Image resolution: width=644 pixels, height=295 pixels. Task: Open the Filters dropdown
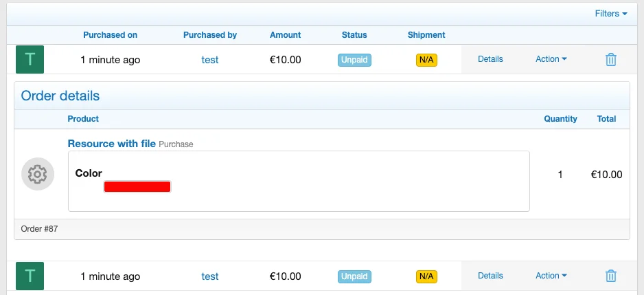(611, 14)
